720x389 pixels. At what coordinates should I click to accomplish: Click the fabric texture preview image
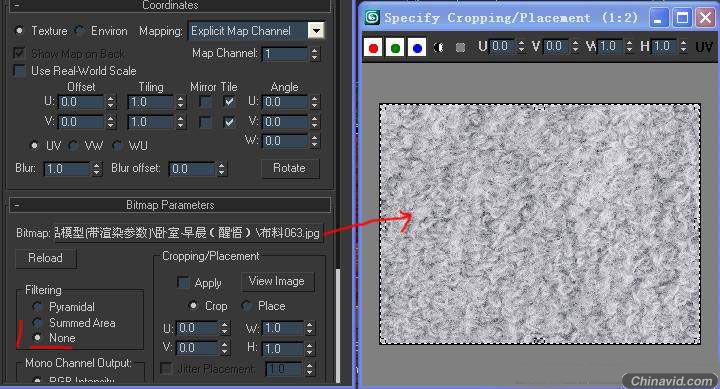tap(540, 224)
